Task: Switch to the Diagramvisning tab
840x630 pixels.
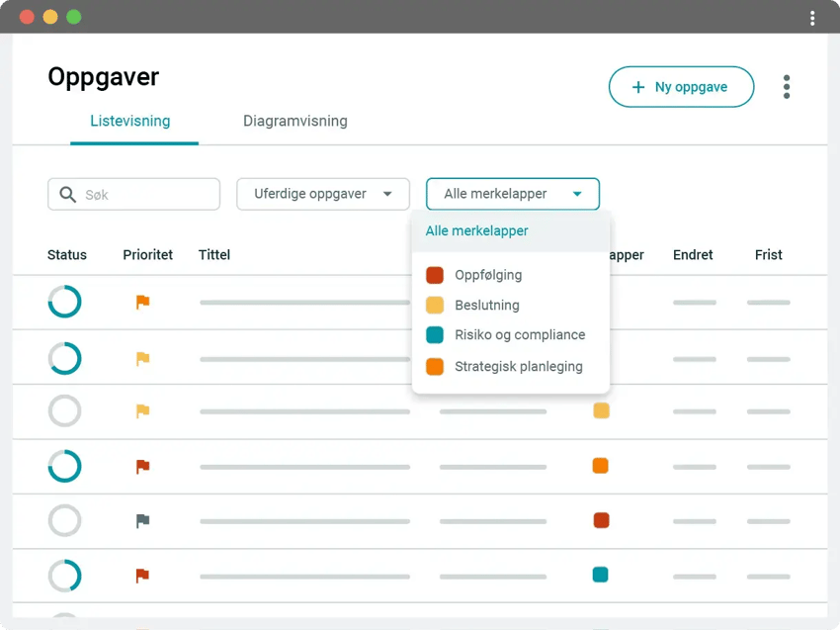Action: click(295, 122)
